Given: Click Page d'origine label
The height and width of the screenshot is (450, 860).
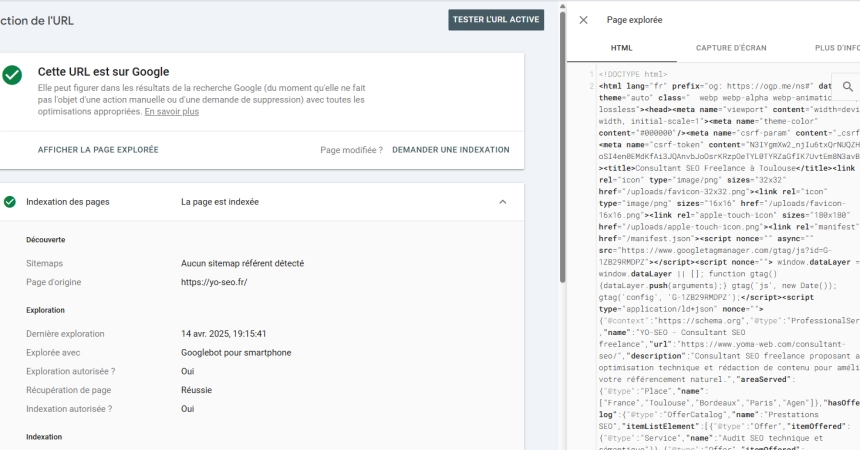Looking at the screenshot, I should click(53, 282).
